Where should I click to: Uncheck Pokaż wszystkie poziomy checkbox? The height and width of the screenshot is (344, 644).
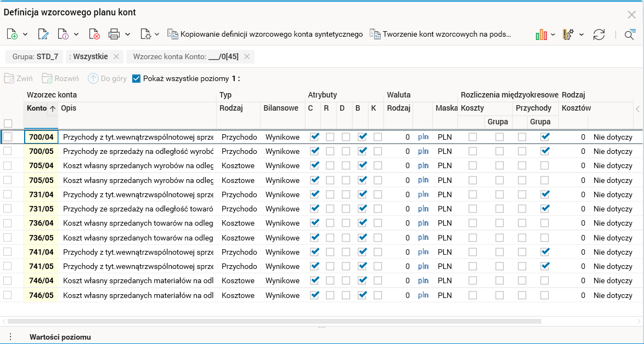pyautogui.click(x=137, y=79)
